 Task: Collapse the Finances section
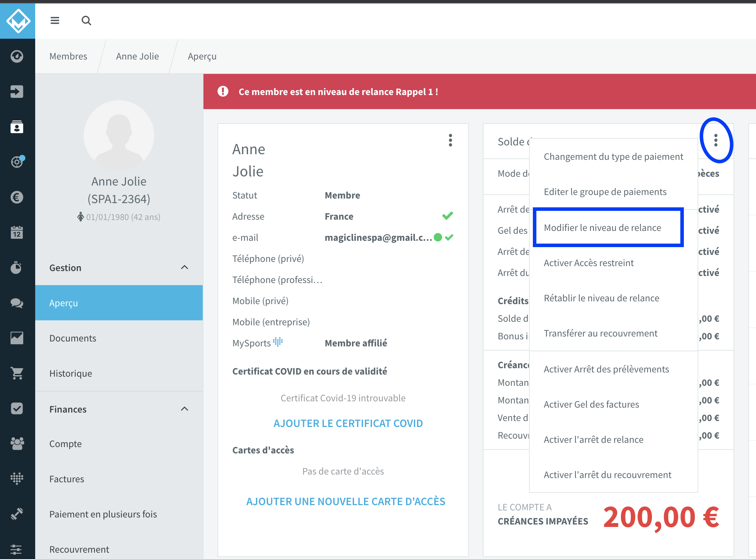(184, 409)
